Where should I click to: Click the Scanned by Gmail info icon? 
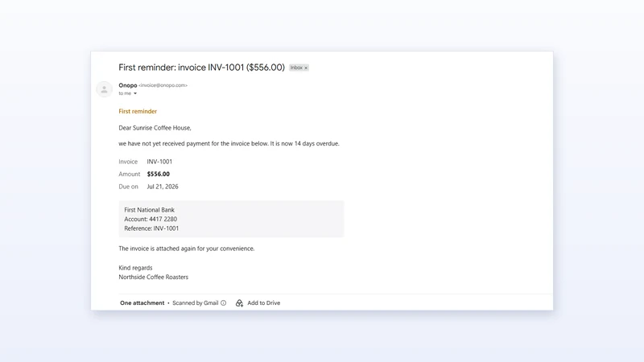point(224,303)
